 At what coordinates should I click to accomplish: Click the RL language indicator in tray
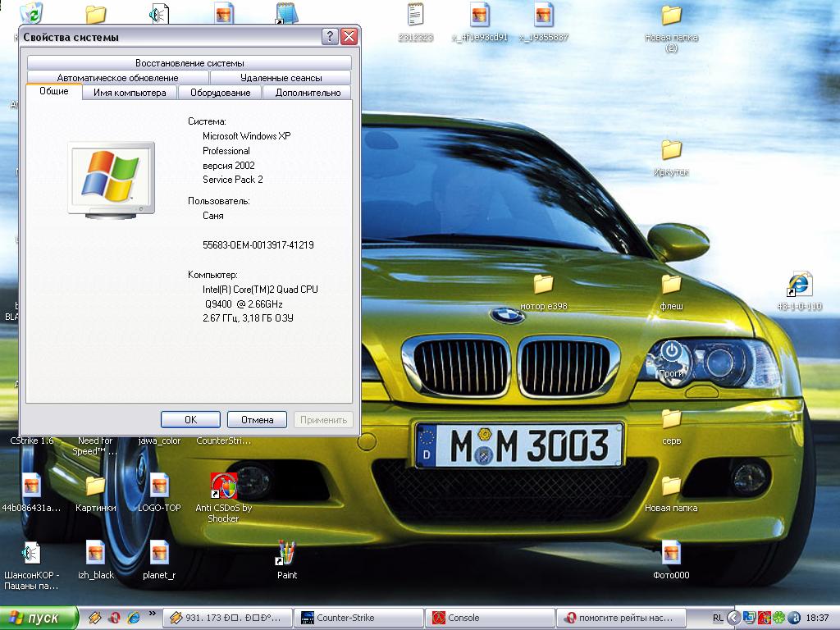click(718, 618)
